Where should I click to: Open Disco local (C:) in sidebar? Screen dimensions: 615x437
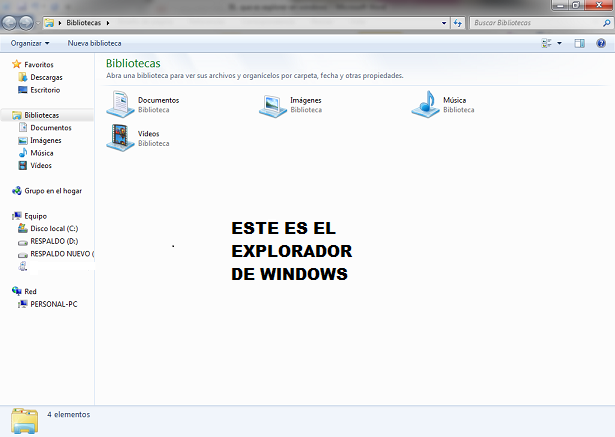(54, 228)
